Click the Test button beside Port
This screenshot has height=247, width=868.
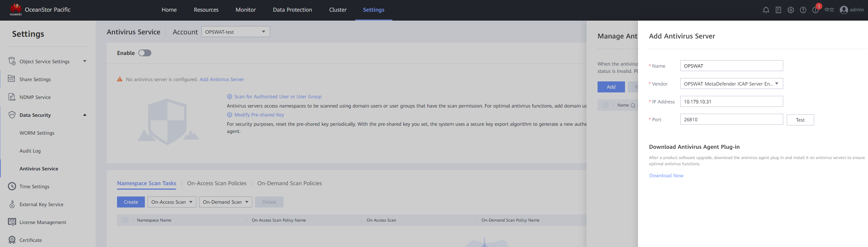pyautogui.click(x=800, y=120)
